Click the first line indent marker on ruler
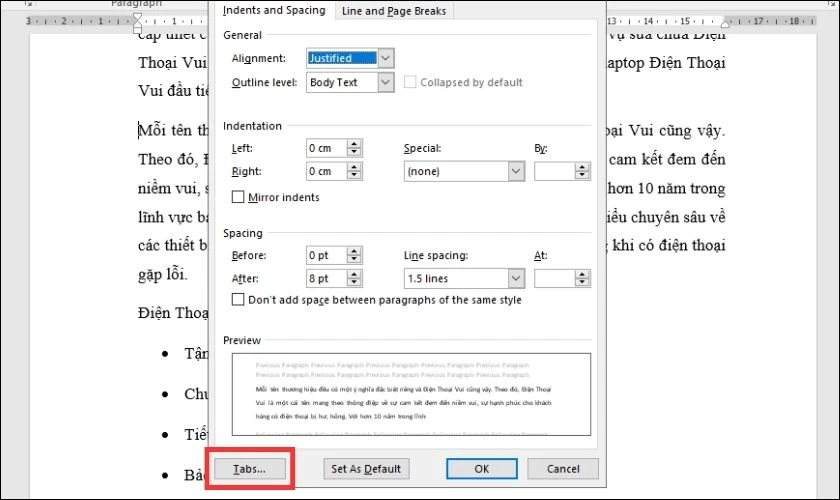 pyautogui.click(x=138, y=17)
